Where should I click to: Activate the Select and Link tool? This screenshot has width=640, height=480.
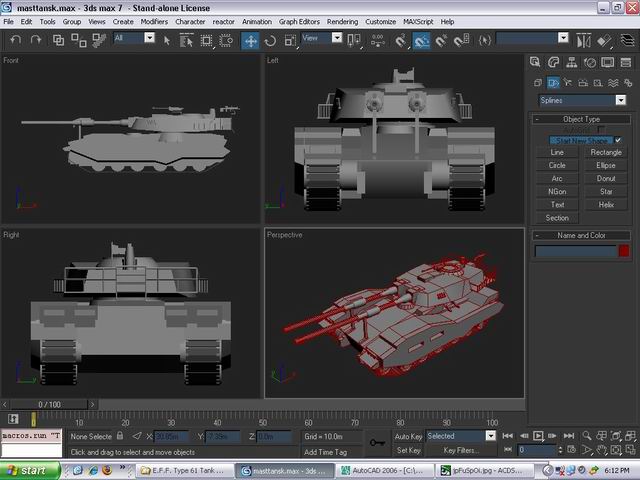(58, 40)
